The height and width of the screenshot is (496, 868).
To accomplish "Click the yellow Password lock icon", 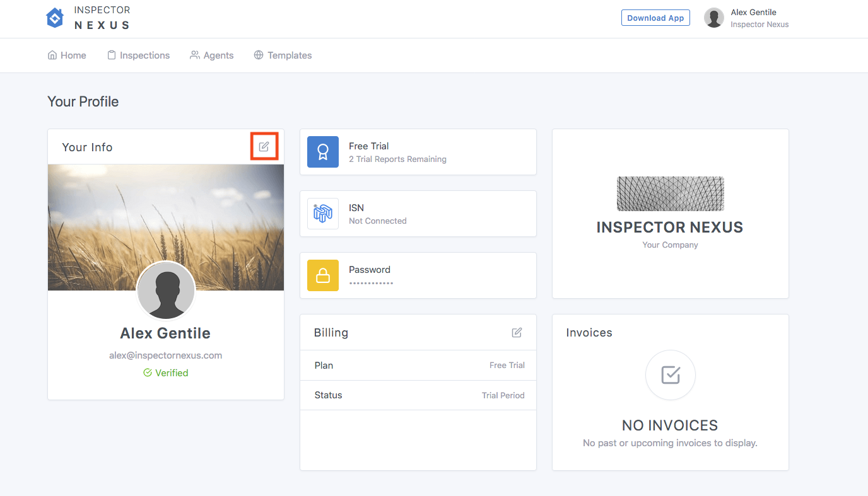I will tap(323, 275).
